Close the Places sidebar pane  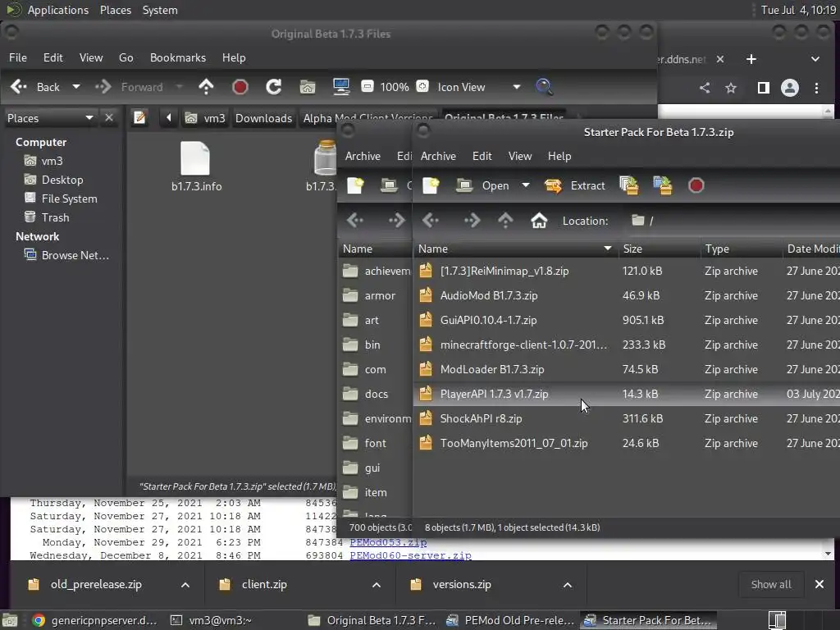click(x=109, y=118)
